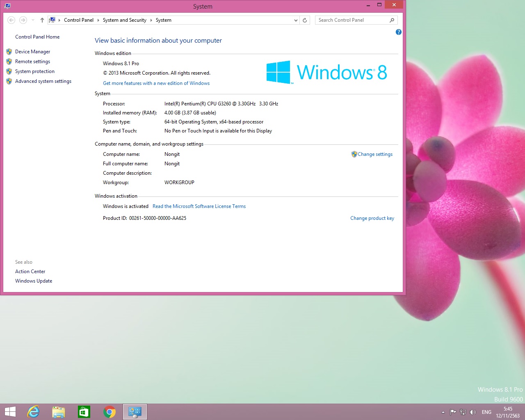Open Action Center under See also
Viewport: 525px width, 420px height.
pos(30,272)
